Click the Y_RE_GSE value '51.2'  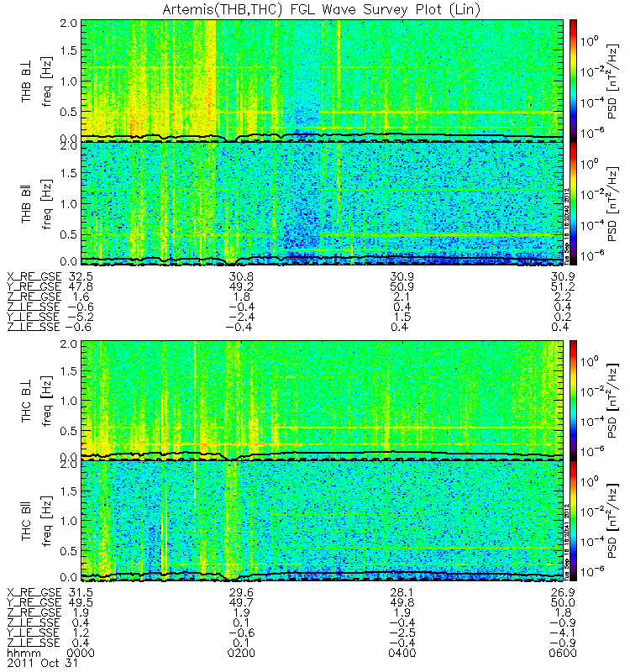pos(563,286)
